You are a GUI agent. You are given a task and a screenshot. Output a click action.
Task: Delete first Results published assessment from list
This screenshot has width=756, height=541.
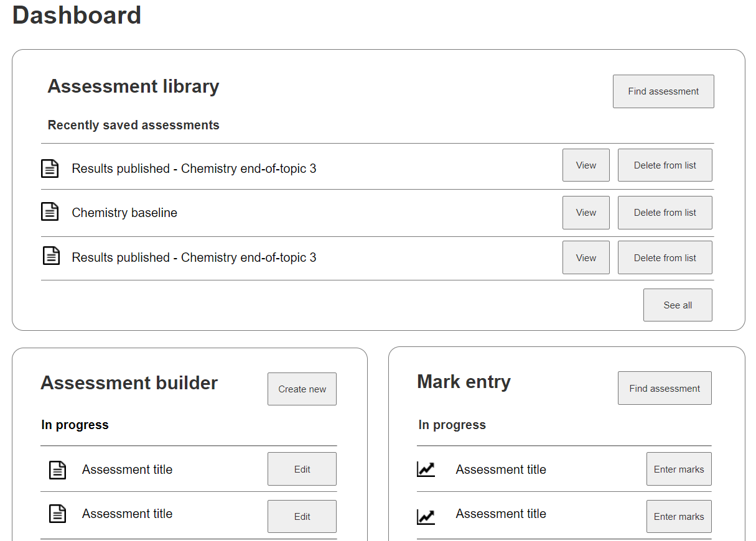pos(665,165)
